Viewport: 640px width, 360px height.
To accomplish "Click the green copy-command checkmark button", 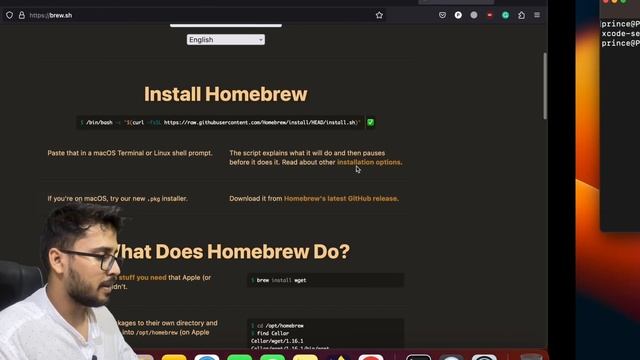I will pos(370,122).
